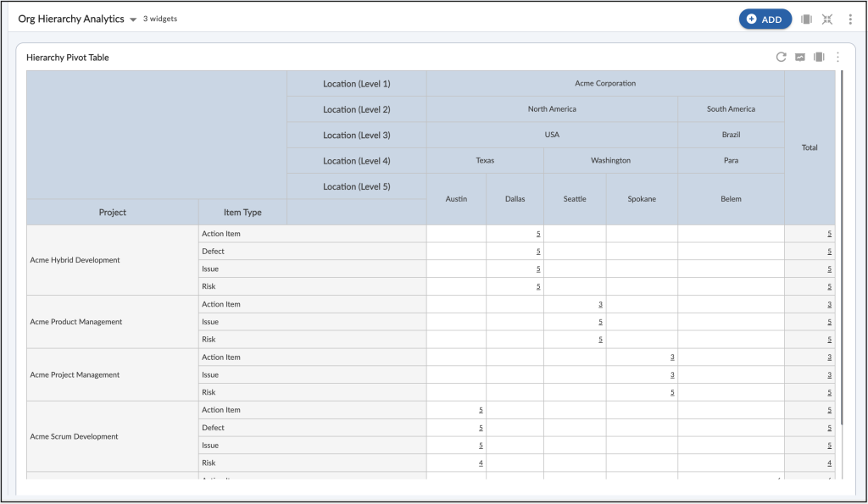Click the pivot table vertical scrollbar
Screen dimensions: 868x504
[842, 247]
